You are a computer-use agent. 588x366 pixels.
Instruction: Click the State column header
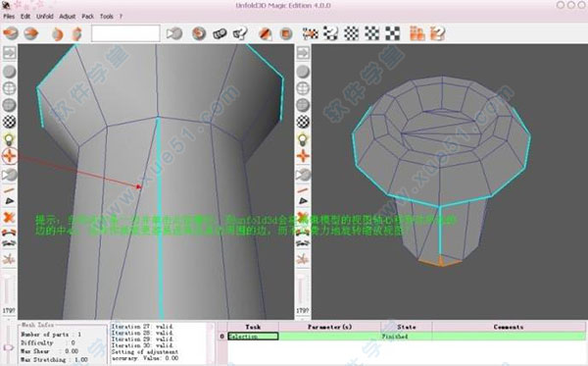(407, 327)
